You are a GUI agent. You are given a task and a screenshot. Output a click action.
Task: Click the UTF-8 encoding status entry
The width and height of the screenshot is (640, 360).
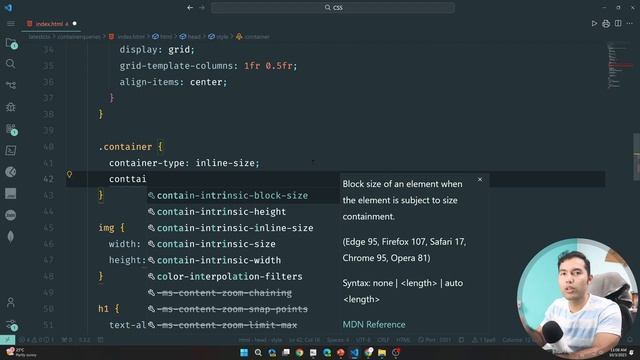(363, 340)
